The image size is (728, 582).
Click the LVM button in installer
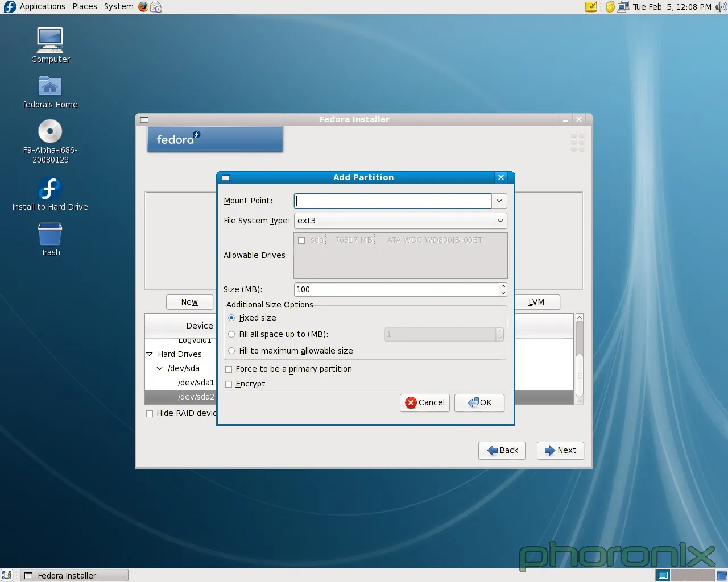(x=536, y=302)
